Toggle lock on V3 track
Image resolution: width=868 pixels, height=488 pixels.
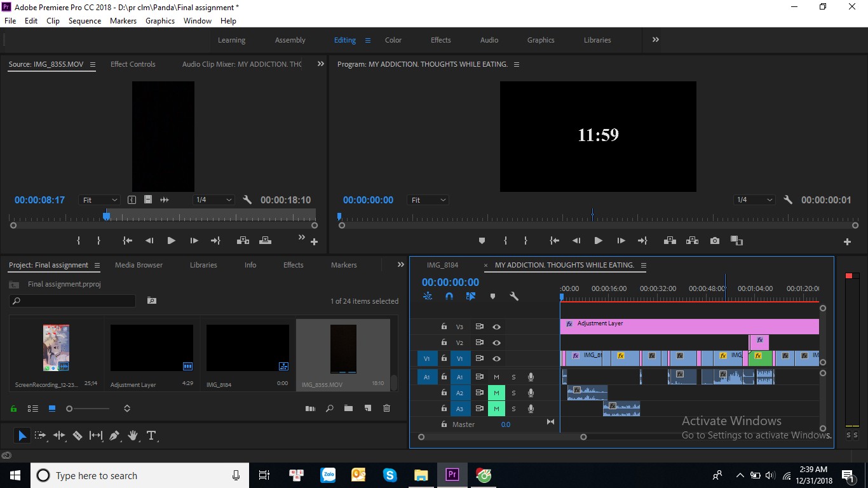pos(444,327)
